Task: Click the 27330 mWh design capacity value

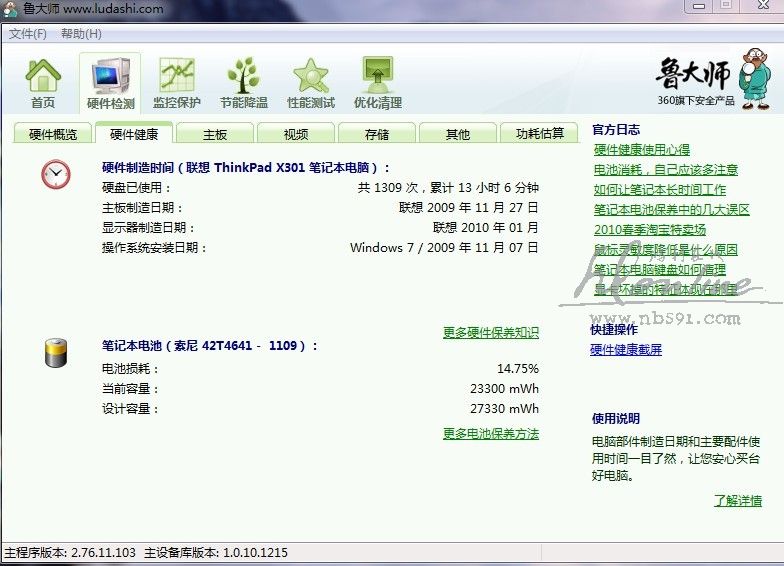Action: pos(504,408)
